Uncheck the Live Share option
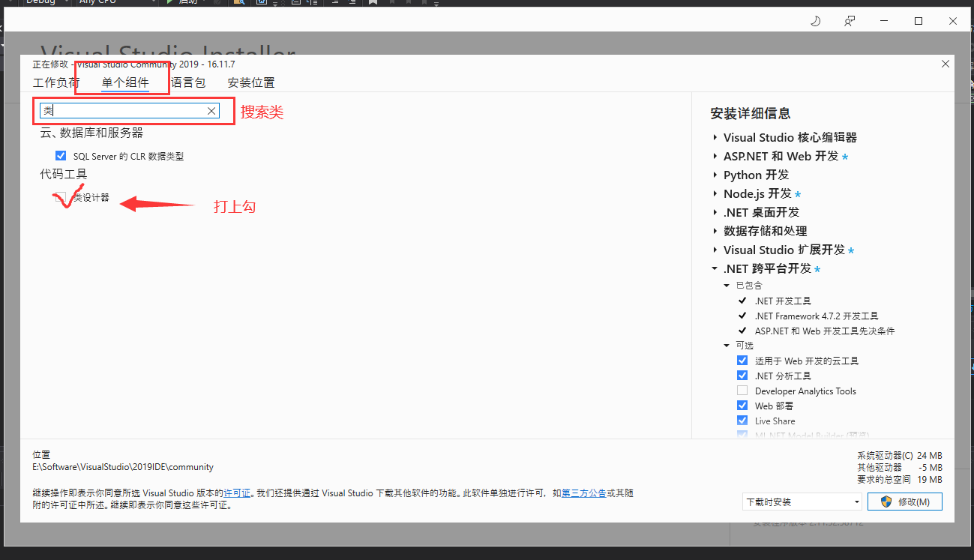The image size is (974, 560). tap(742, 421)
